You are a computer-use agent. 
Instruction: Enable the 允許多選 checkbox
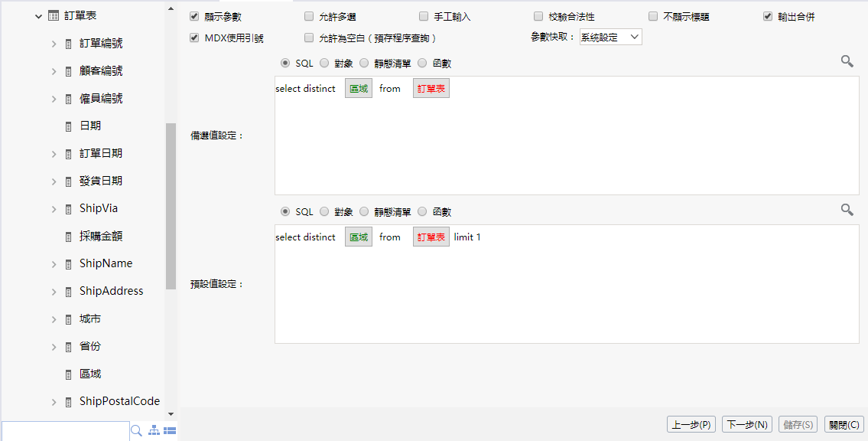(309, 16)
